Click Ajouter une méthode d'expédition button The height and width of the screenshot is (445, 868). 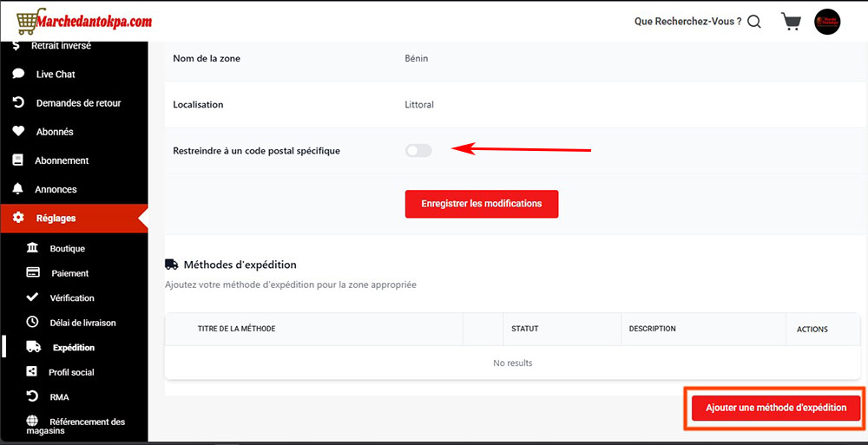(x=776, y=408)
